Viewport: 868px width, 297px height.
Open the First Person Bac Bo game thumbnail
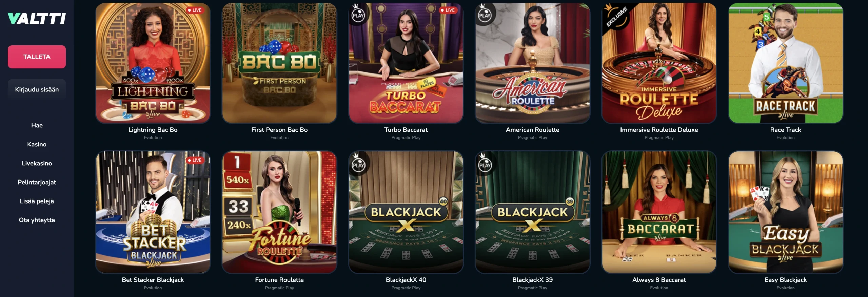click(x=279, y=63)
